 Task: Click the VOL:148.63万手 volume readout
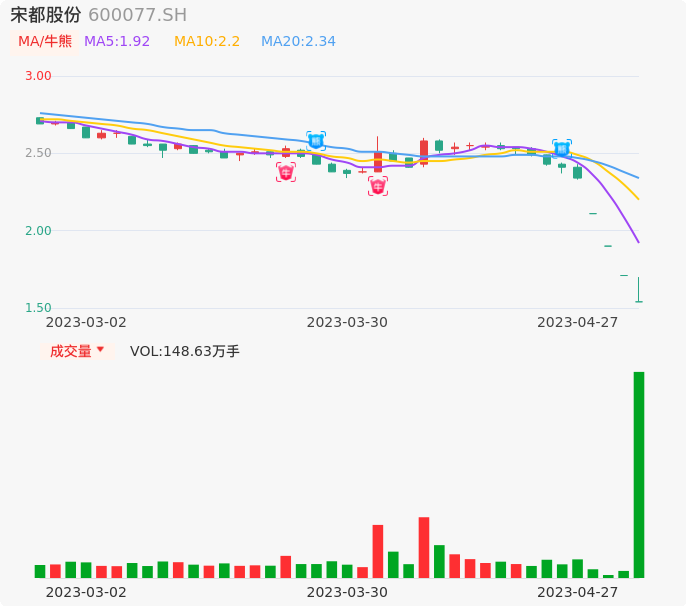185,351
